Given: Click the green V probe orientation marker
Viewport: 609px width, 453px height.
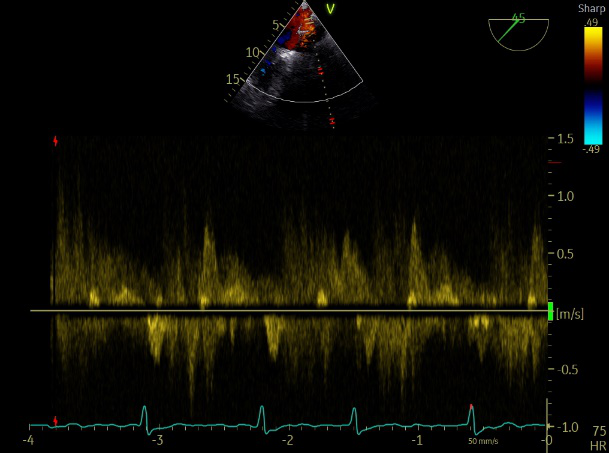Looking at the screenshot, I should 330,10.
